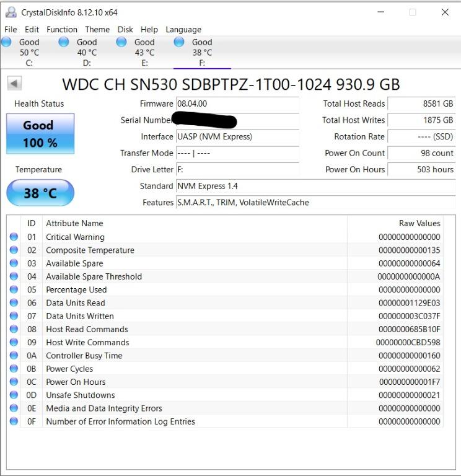This screenshot has width=461, height=476.
Task: Click status orb of Available Spare row
Action: tap(14, 263)
